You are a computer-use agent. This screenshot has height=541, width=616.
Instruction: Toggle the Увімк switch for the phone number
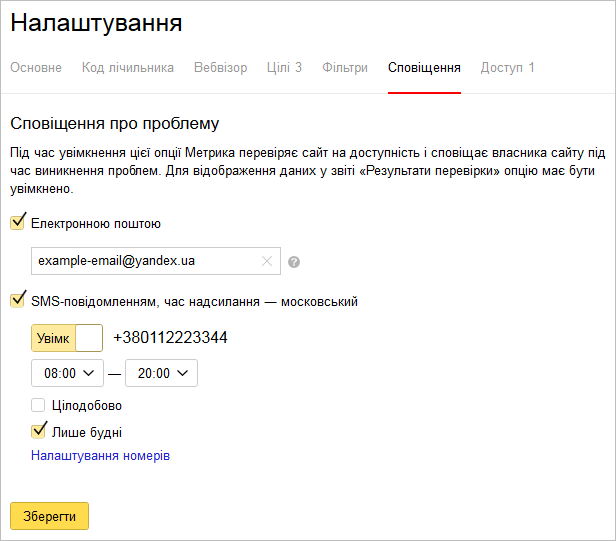[67, 338]
